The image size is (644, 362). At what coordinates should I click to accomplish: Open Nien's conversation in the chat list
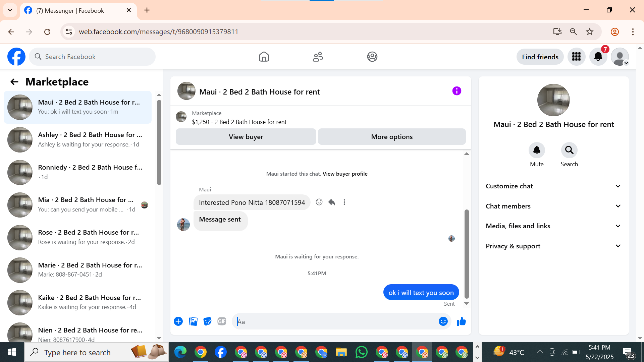tap(77, 331)
